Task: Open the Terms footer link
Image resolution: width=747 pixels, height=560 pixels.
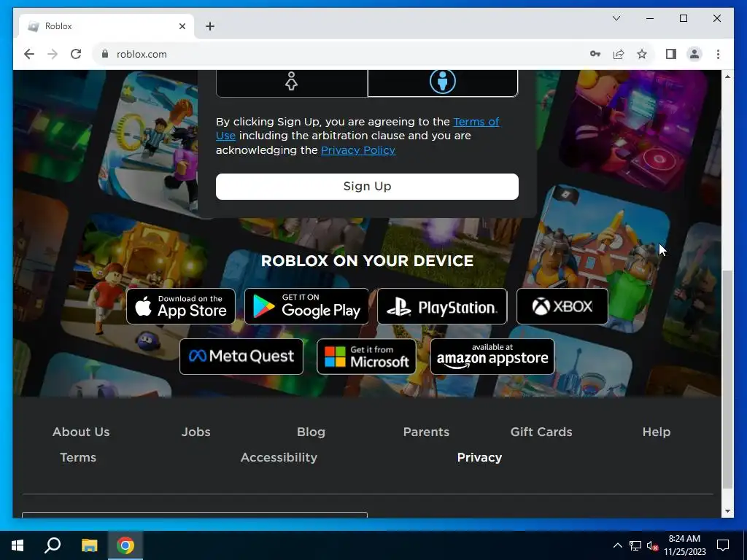Action: pyautogui.click(x=78, y=458)
